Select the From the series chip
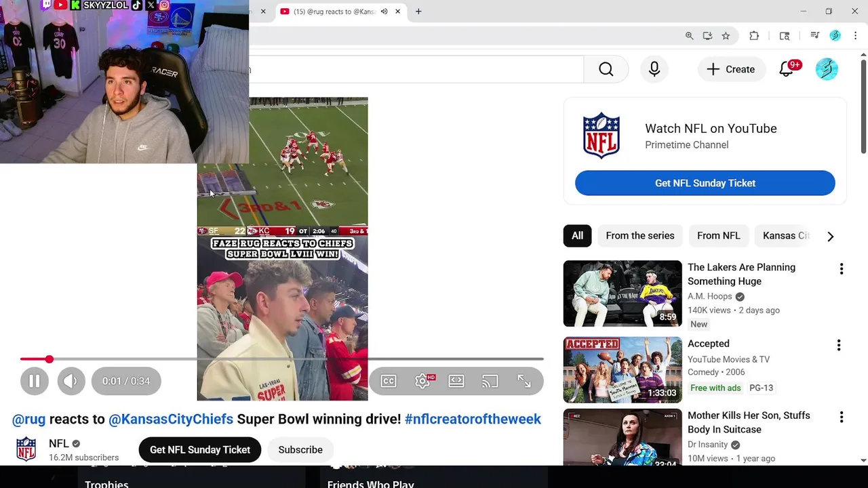Screen dimensions: 868x488 640,236
